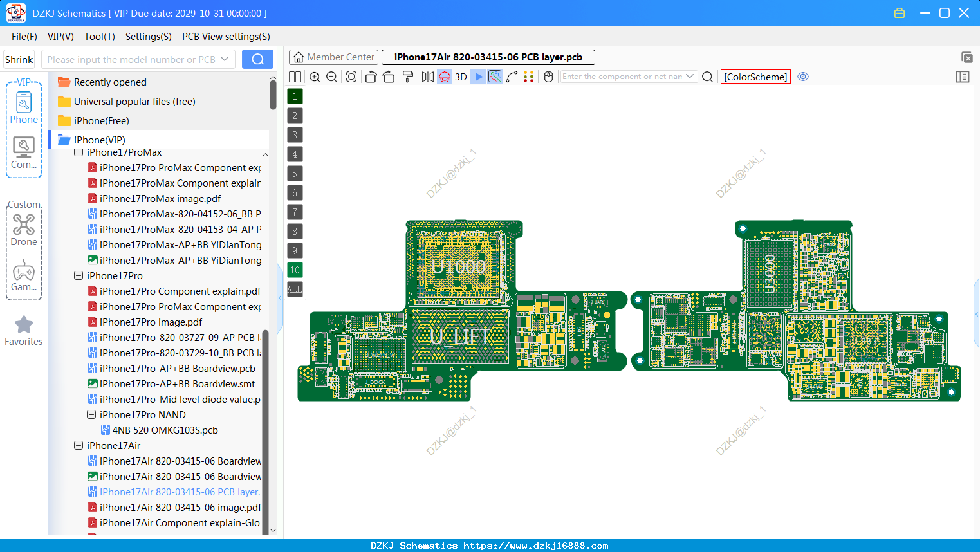980x552 pixels.
Task: Toggle the eye visibility icon
Action: (803, 77)
